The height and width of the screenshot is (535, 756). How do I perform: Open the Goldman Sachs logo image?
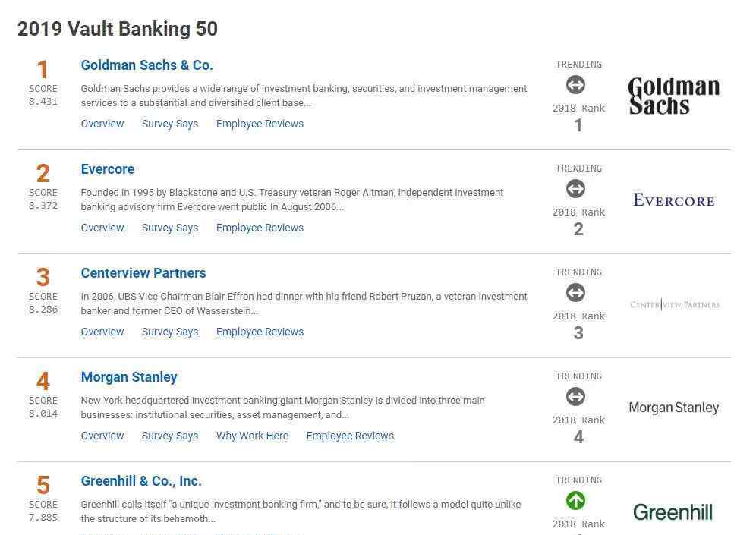tap(673, 96)
